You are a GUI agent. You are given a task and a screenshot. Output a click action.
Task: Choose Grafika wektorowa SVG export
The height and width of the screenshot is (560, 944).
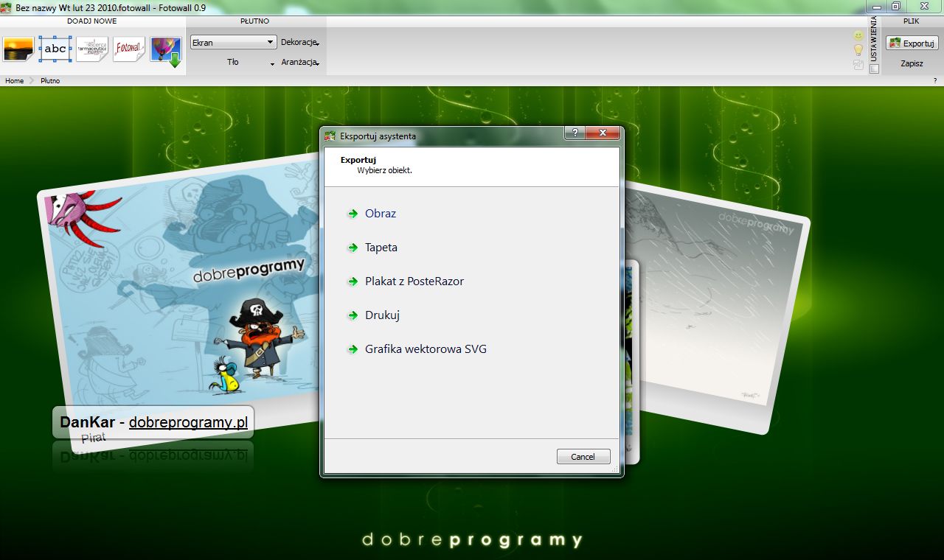coord(426,349)
